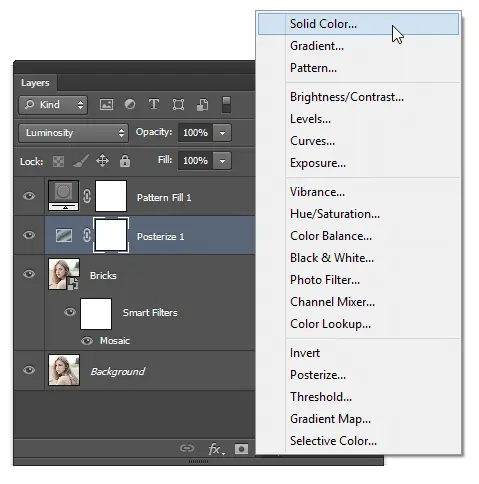Screen dimensions: 479x484
Task: Click the Fill 100% field
Action: click(195, 161)
